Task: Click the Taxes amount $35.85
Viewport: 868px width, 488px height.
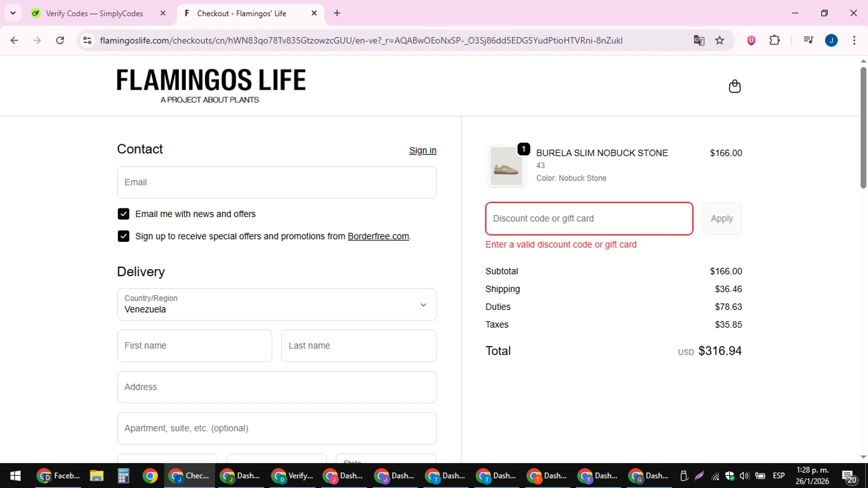Action: point(729,325)
